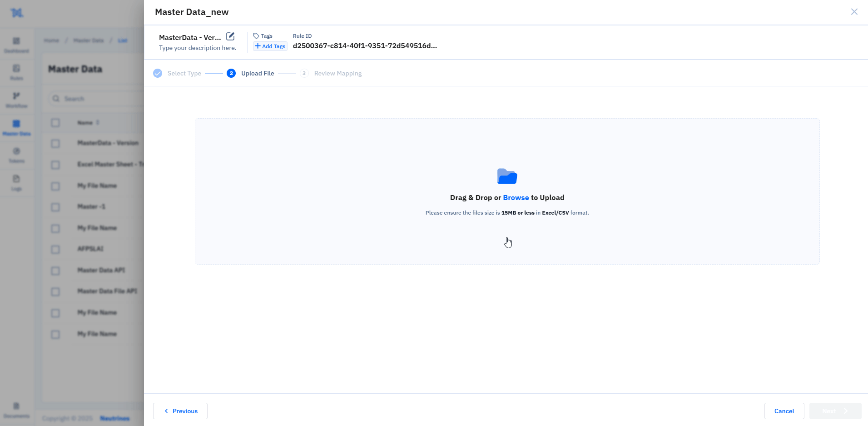868x426 pixels.
Task: Check the Master -1 row checkbox
Action: 55,207
